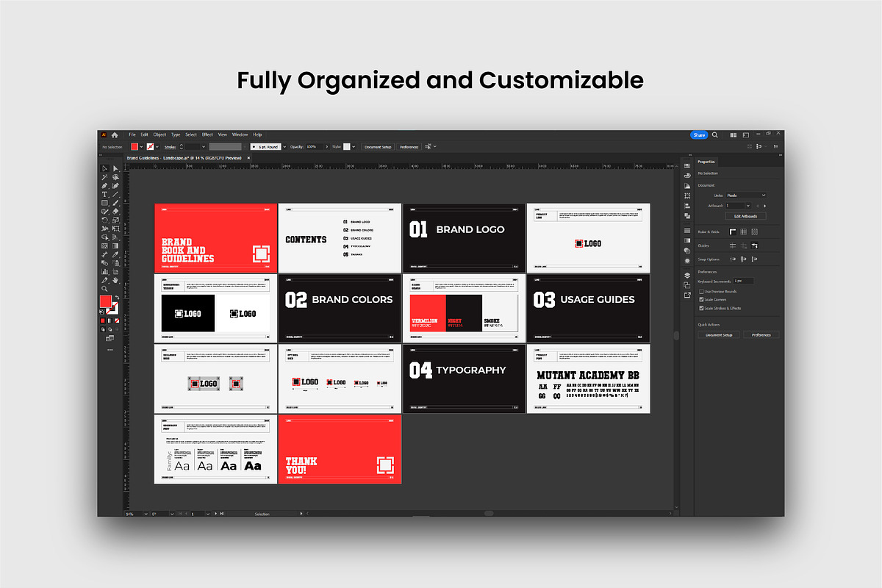Open the Object menu
882x588 pixels.
[159, 135]
